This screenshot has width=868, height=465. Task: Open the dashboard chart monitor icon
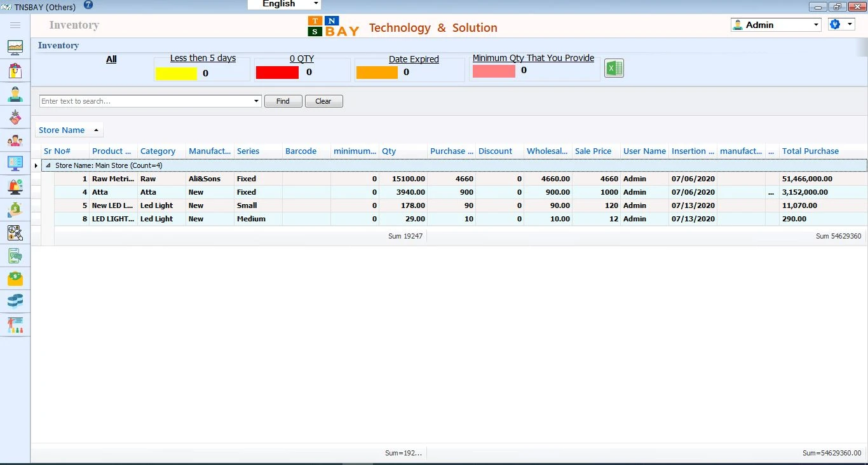pyautogui.click(x=15, y=48)
